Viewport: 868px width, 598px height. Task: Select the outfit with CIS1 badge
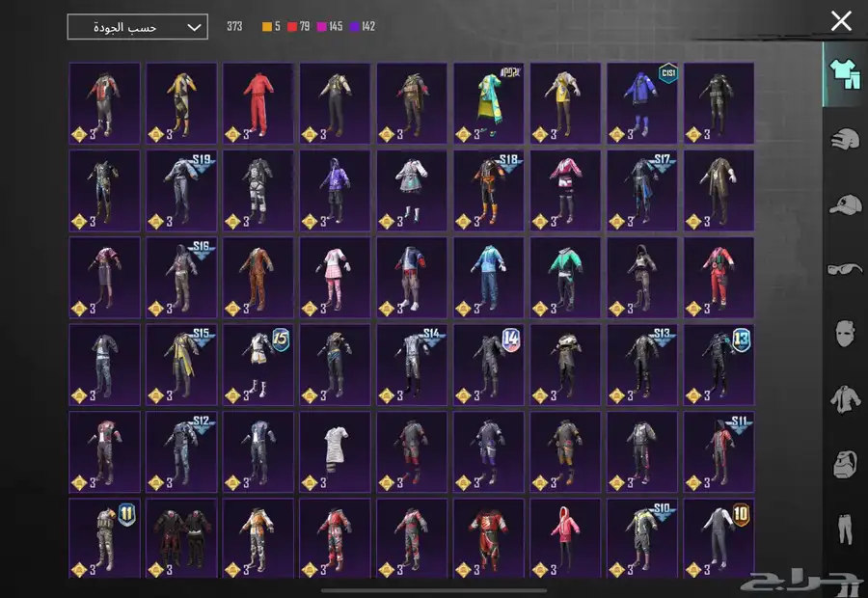[642, 103]
